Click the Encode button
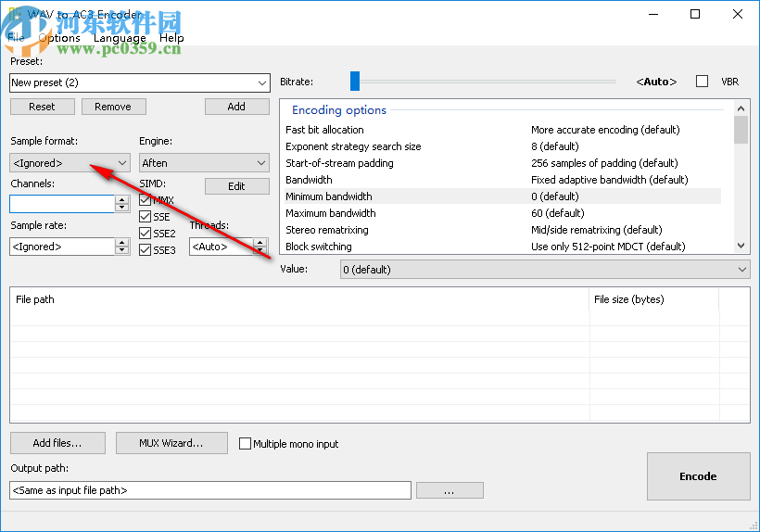760x532 pixels. click(699, 476)
